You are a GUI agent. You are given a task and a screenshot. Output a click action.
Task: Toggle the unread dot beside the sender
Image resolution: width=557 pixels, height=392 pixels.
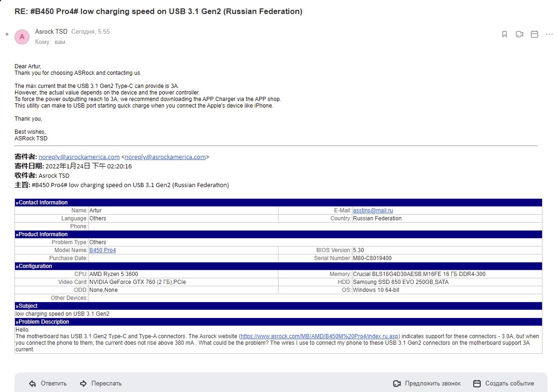pyautogui.click(x=7, y=34)
